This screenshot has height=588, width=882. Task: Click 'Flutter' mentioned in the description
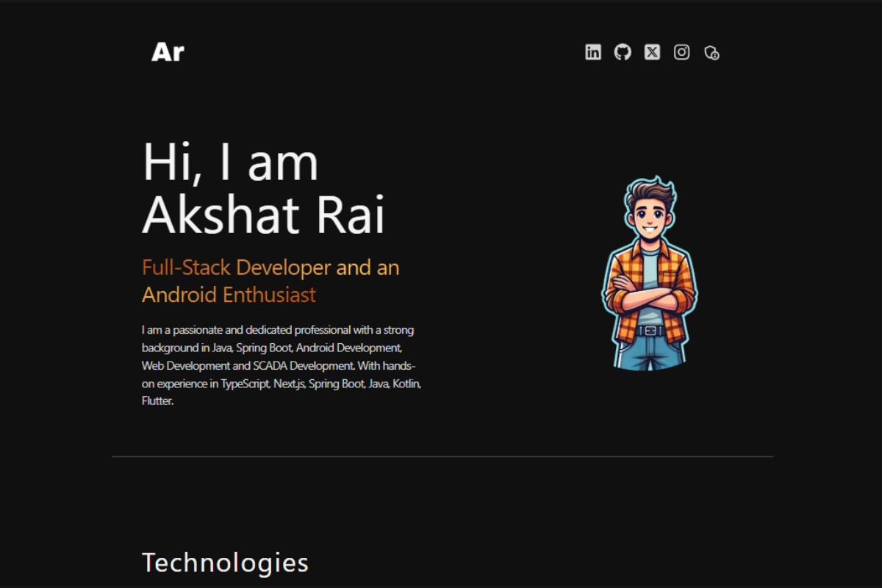156,401
